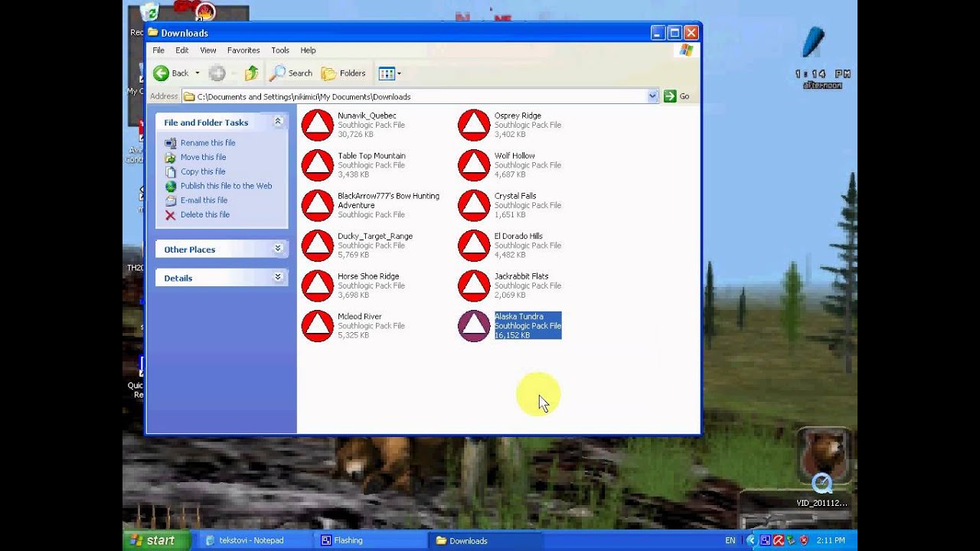980x551 pixels.
Task: Select the Ducky_Target_Range pack icon
Action: 317,246
